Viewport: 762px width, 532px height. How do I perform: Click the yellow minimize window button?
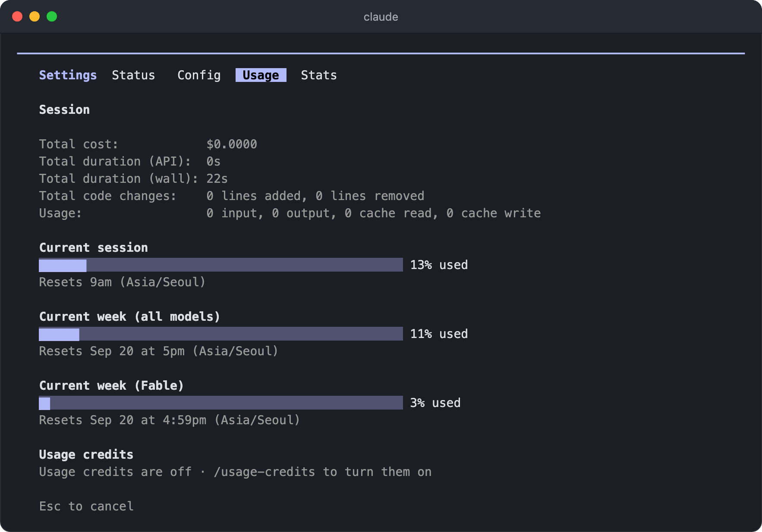[x=35, y=16]
